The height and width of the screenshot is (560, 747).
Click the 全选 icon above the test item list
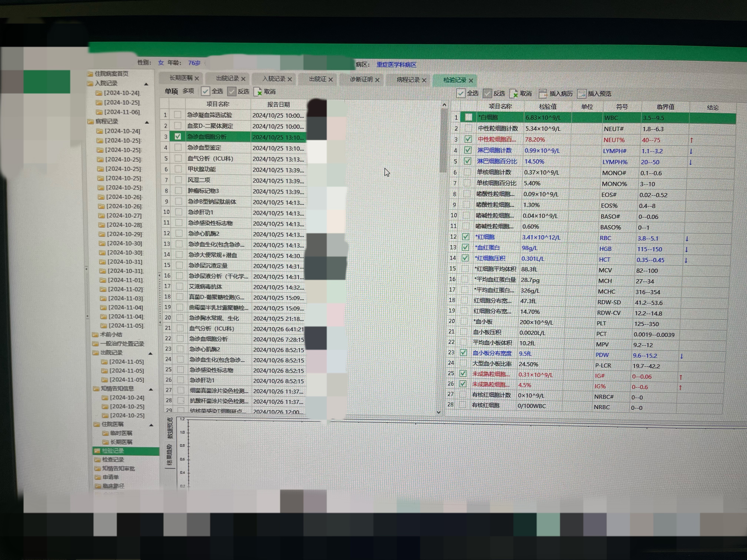click(205, 91)
